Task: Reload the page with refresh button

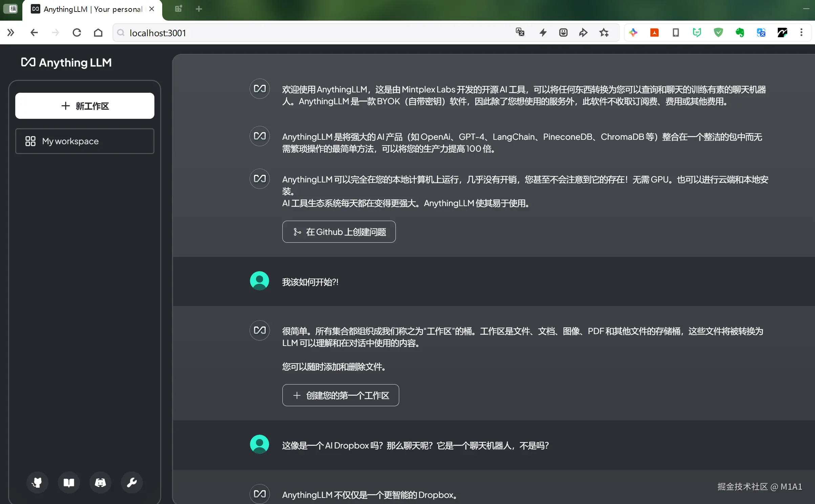Action: point(77,32)
